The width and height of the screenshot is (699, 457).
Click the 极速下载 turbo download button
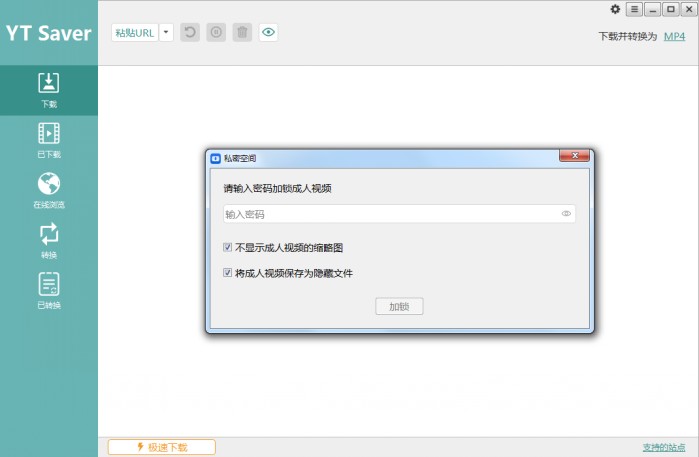click(162, 447)
